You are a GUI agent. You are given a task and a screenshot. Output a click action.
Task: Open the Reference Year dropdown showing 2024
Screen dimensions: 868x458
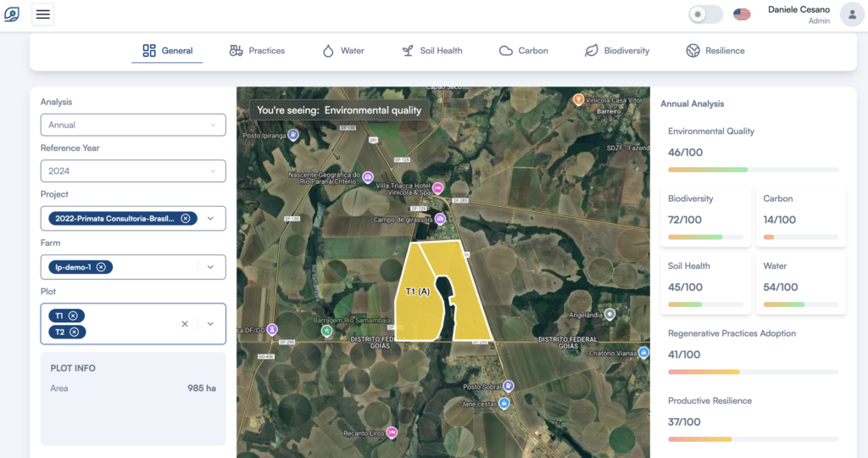(x=133, y=171)
